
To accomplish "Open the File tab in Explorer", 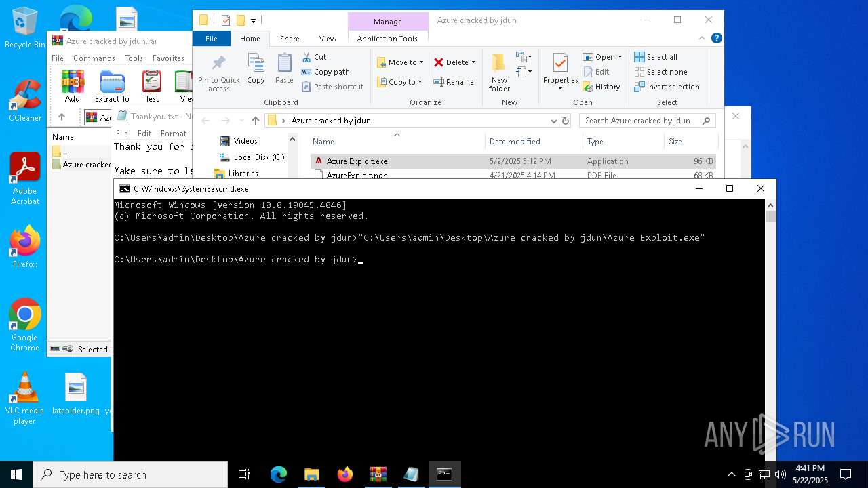I will coord(212,39).
